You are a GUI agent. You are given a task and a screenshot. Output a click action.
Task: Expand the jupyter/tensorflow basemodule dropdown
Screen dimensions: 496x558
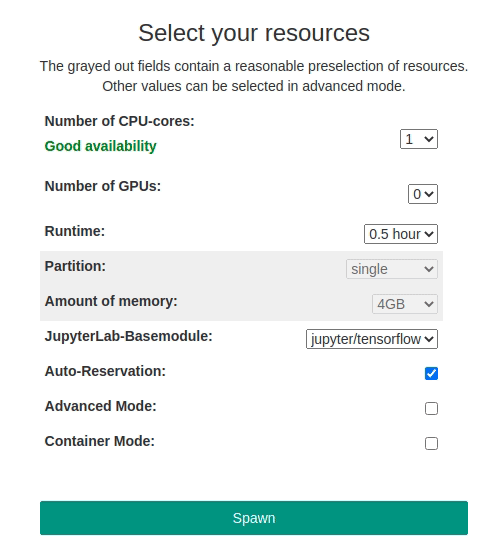pyautogui.click(x=372, y=339)
